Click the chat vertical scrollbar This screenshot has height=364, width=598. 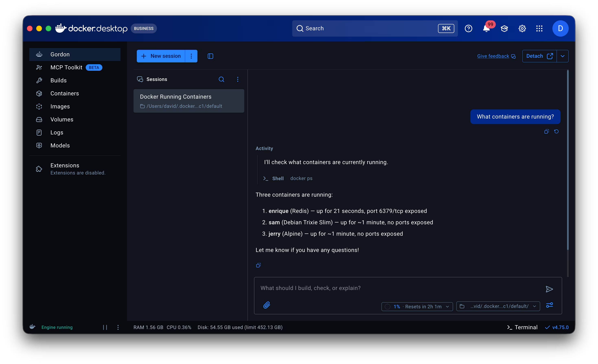568,160
